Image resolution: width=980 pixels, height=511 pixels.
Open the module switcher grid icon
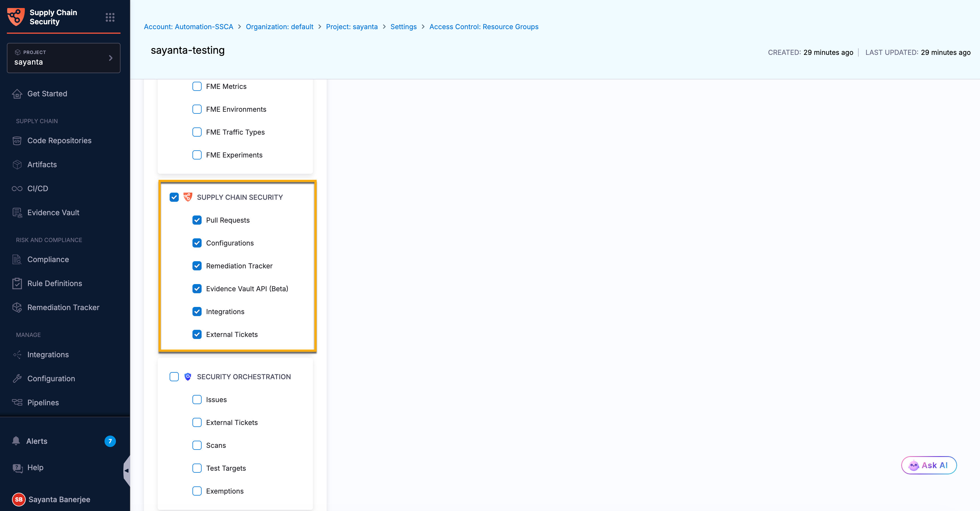click(110, 17)
